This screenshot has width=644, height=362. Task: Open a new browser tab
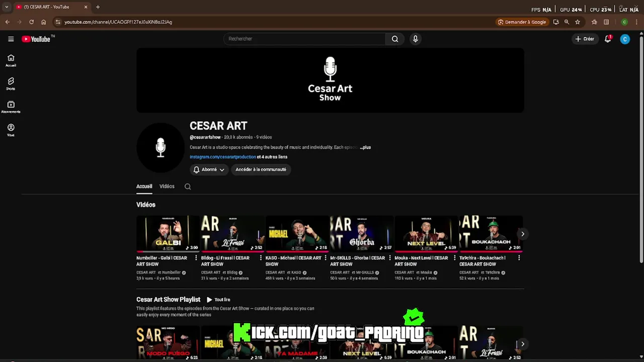pos(98,7)
